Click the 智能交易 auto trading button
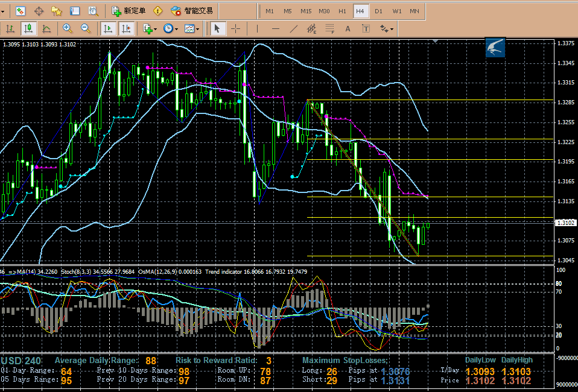This screenshot has height=392, width=578. pos(192,11)
